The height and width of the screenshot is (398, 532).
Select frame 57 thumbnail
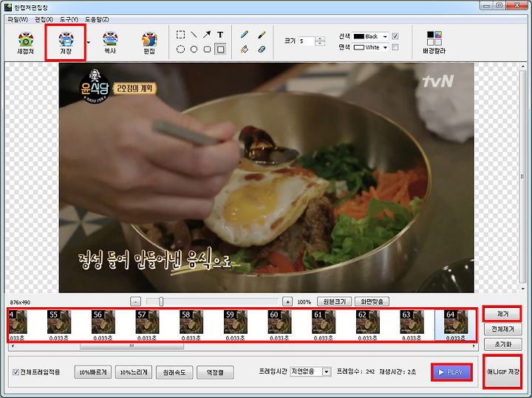(x=147, y=322)
